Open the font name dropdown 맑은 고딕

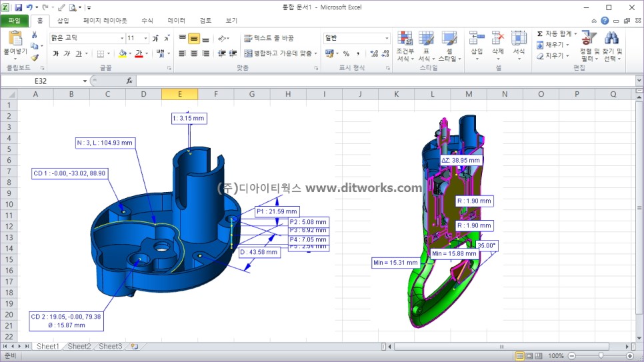click(x=122, y=38)
